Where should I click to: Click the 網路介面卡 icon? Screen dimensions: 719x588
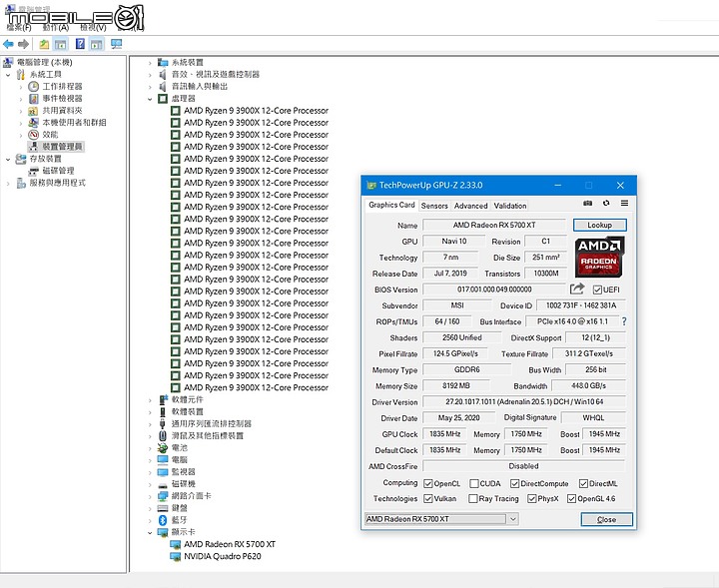163,496
